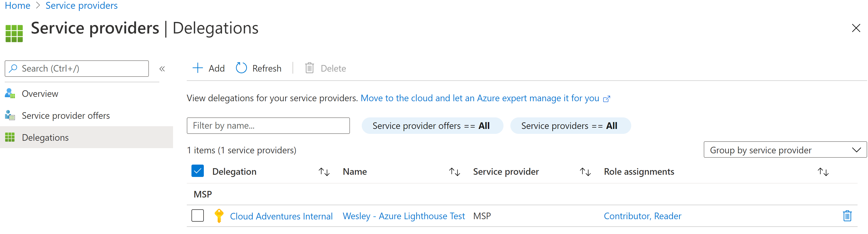Open Service providers == All filter
This screenshot has width=868, height=234.
click(x=571, y=126)
